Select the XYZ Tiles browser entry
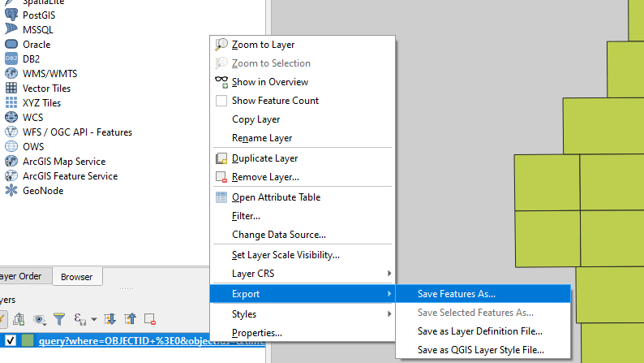The height and width of the screenshot is (363, 644). pos(42,103)
